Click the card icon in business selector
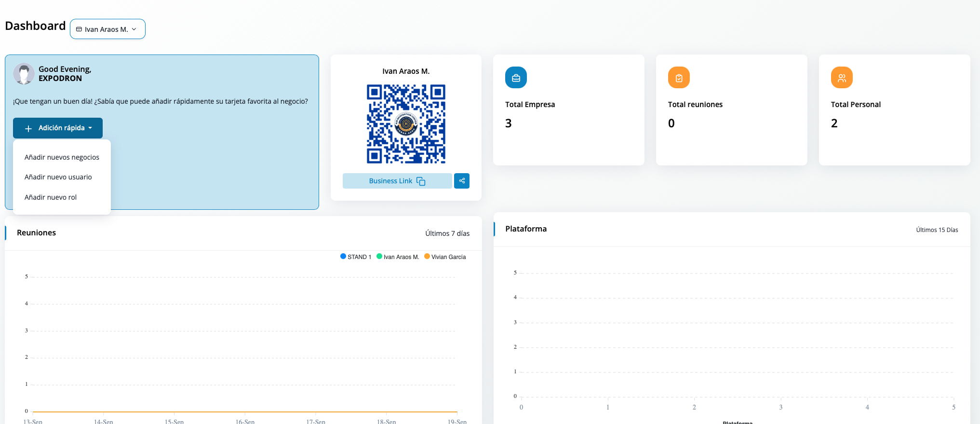Screen dimensions: 980x424 tap(79, 29)
